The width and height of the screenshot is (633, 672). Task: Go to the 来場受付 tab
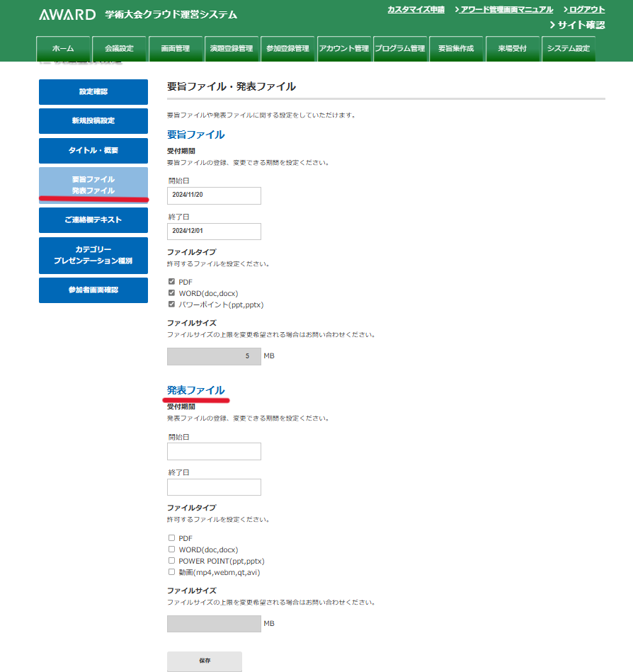point(512,49)
